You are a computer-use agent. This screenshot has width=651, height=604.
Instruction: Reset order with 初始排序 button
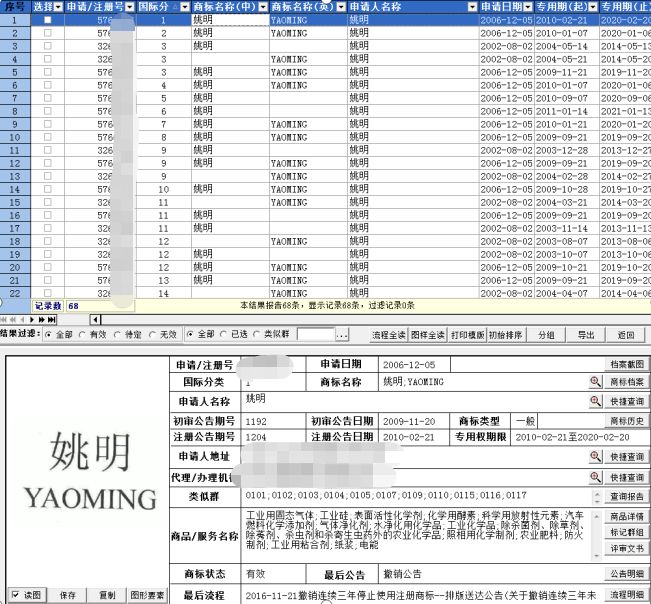(505, 335)
